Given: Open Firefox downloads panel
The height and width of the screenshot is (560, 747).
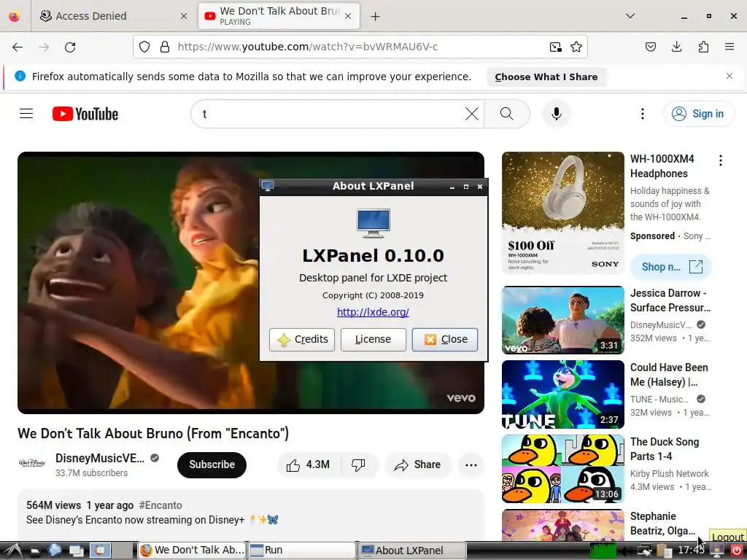Looking at the screenshot, I should click(676, 47).
